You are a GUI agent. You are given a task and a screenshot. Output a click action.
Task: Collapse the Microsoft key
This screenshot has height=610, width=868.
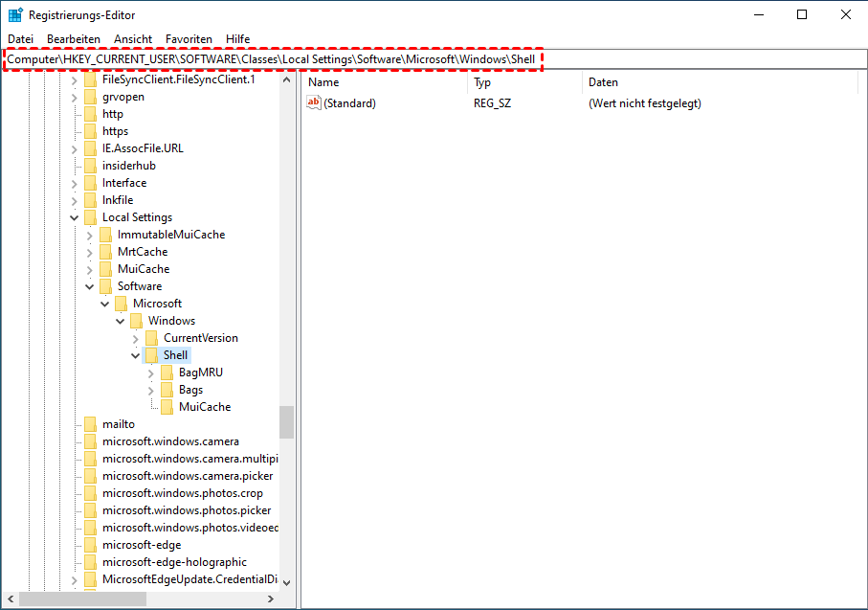[105, 304]
